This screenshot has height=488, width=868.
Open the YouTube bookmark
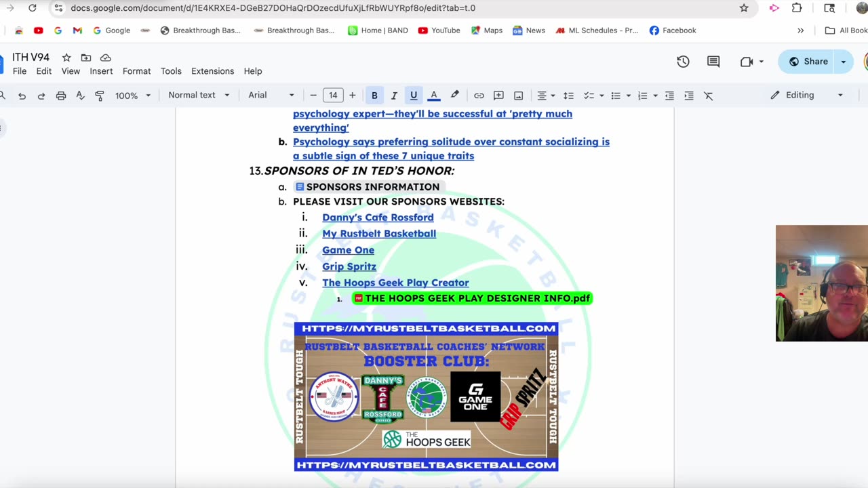[x=439, y=30]
